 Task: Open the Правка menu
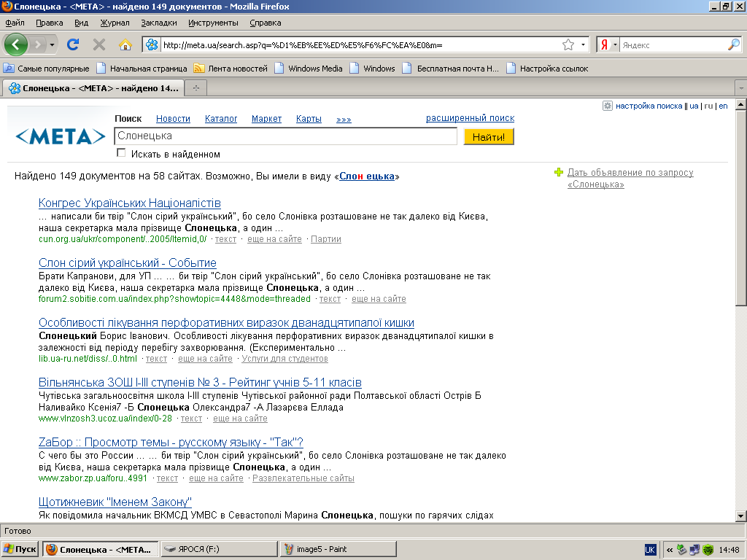49,23
